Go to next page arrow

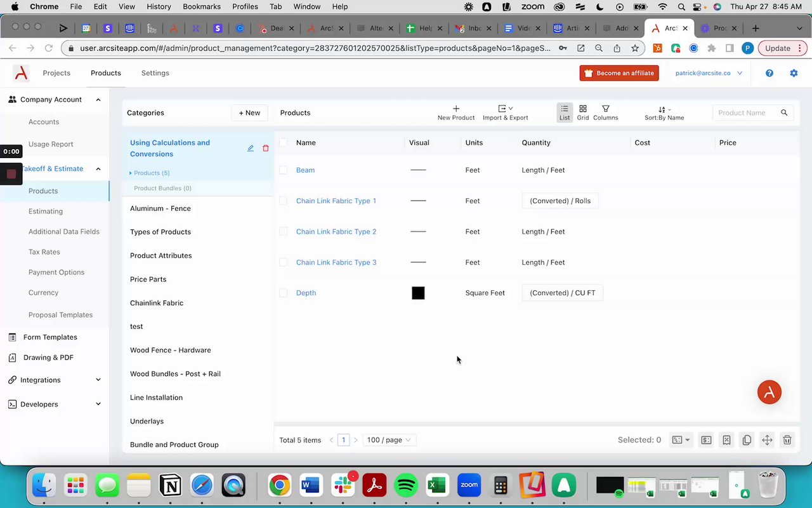pos(356,440)
